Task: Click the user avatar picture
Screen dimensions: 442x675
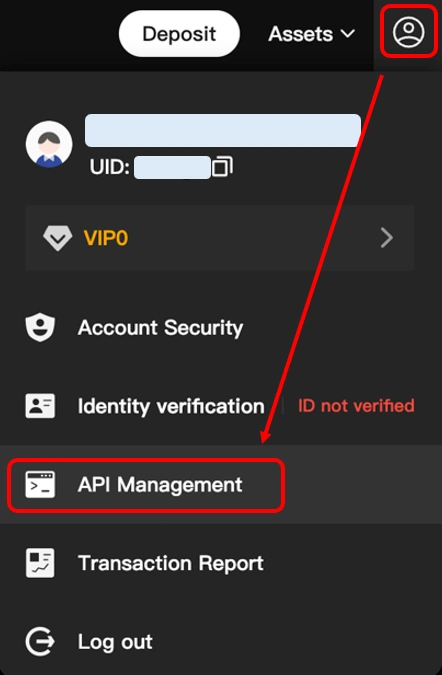Action: click(x=49, y=144)
